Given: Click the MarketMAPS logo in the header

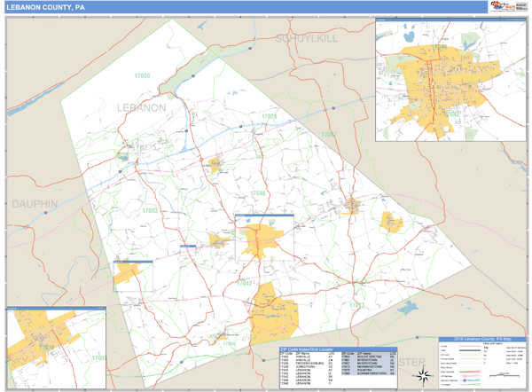Looking at the screenshot, I should tap(503, 6).
